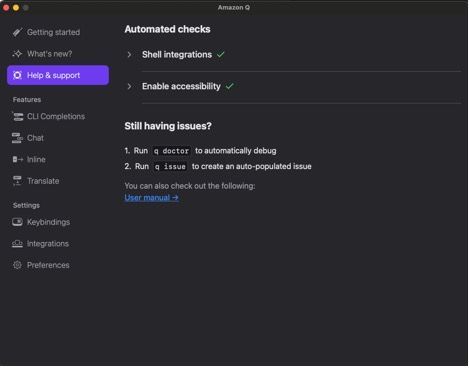Select Help & support in sidebar
The image size is (469, 368).
pyautogui.click(x=58, y=75)
